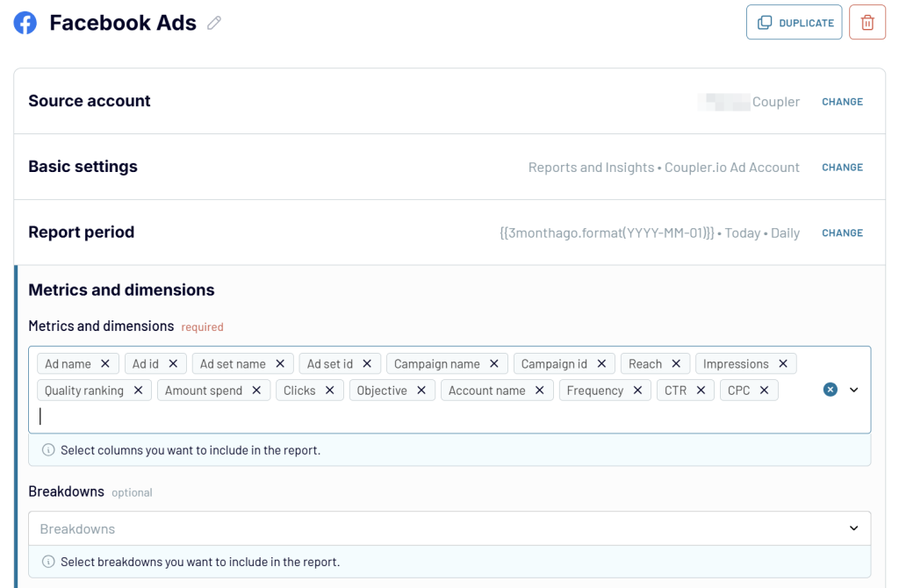Remove the Clicks tag
899x588 pixels.
(330, 391)
